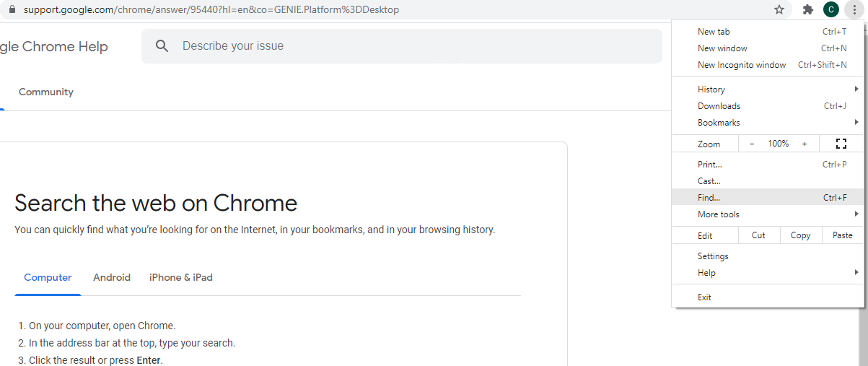
Task: Click step 'On your computer, open Chrome'
Action: pos(102,326)
